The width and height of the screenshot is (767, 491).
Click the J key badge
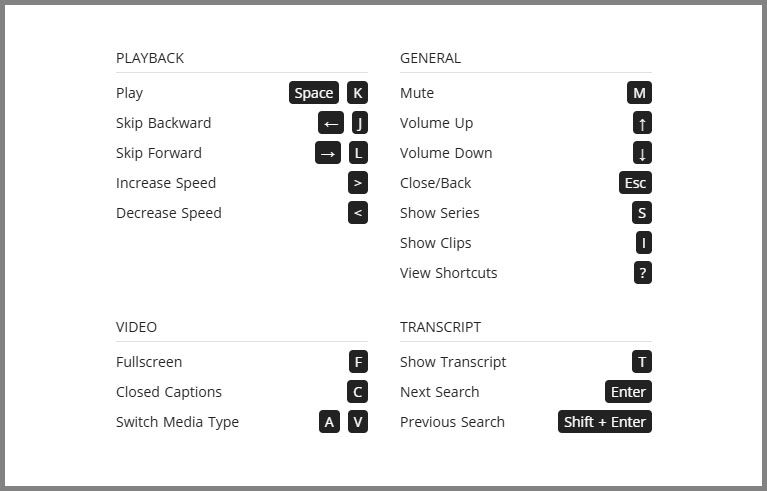pos(358,123)
